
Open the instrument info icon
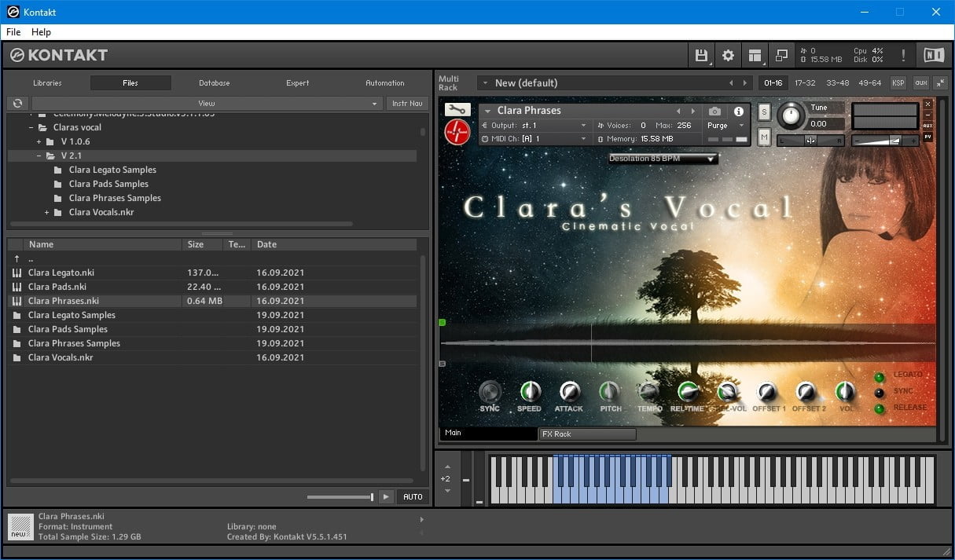point(738,112)
